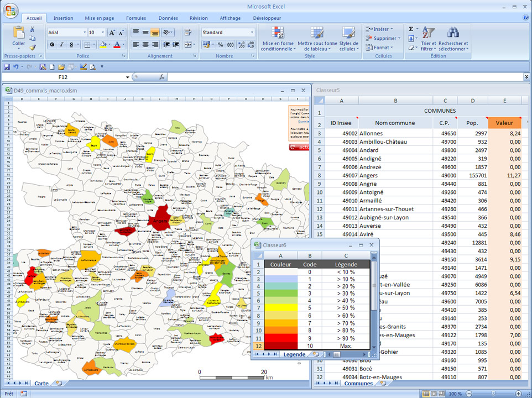Open the Format cells dropdown

[379, 48]
